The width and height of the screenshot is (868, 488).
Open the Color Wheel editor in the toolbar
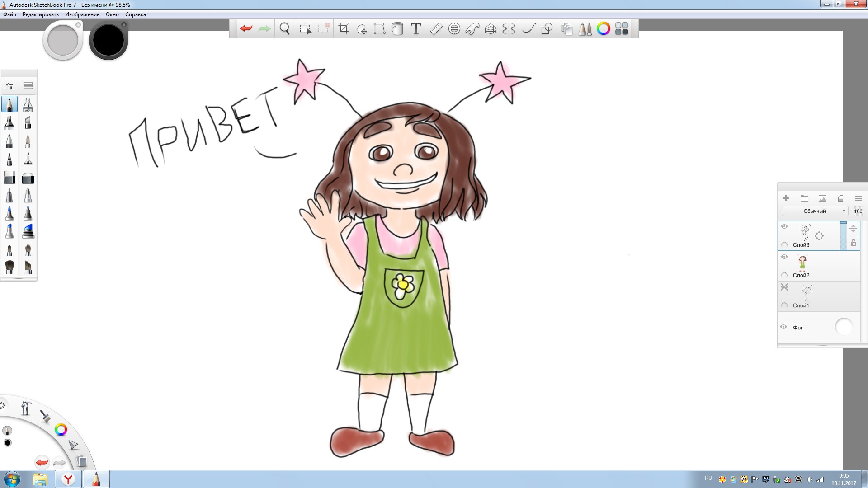pos(603,29)
